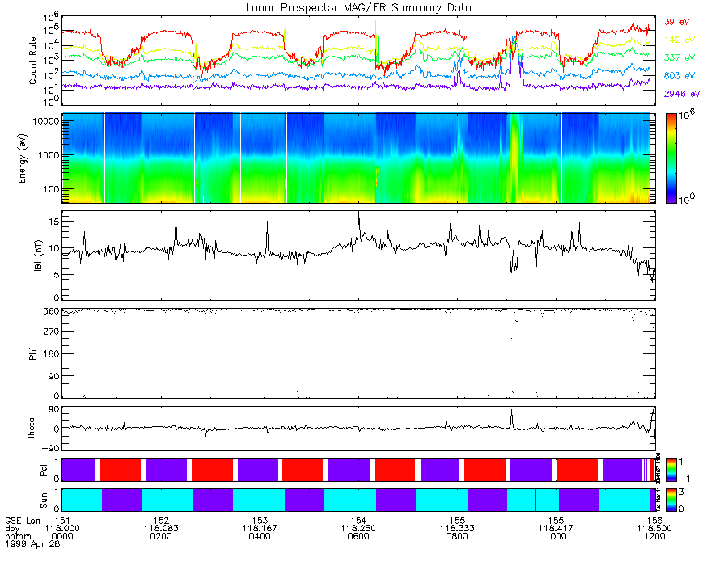This screenshot has height=566, width=728.
Task: Click the plot title 'Lunar Prospector MAG/ER Summary Data'
Action: [358, 8]
